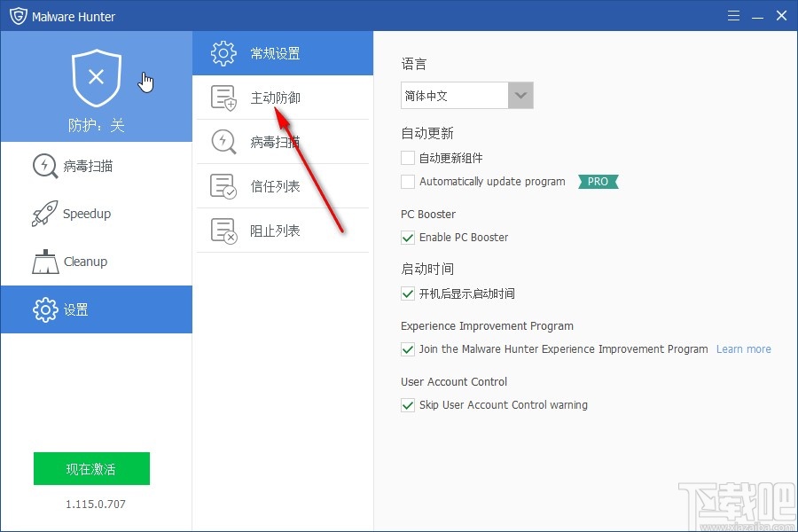Click the PRO badge next to update option
The image size is (798, 532).
coord(598,182)
